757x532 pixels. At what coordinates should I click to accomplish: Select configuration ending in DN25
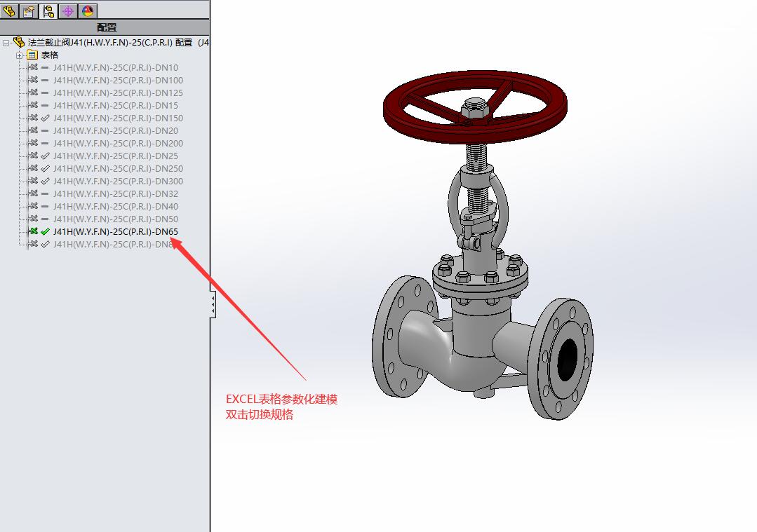click(115, 156)
